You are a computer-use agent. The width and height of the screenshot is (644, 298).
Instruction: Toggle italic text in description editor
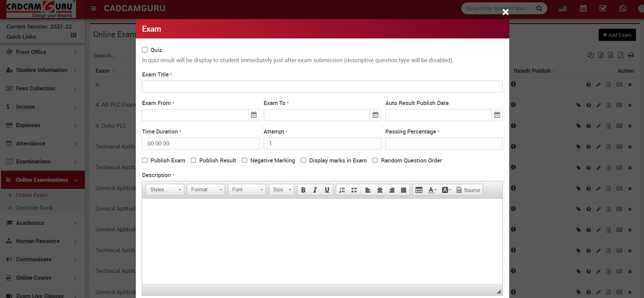pos(315,190)
